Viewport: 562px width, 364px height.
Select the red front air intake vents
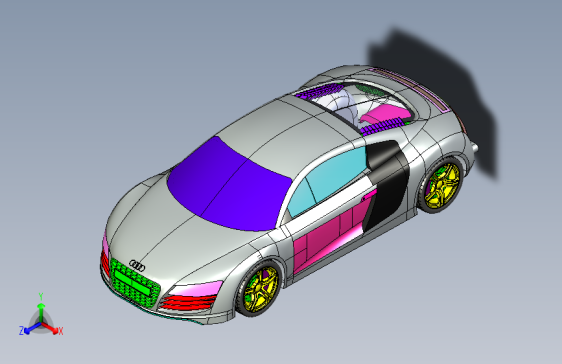click(188, 303)
